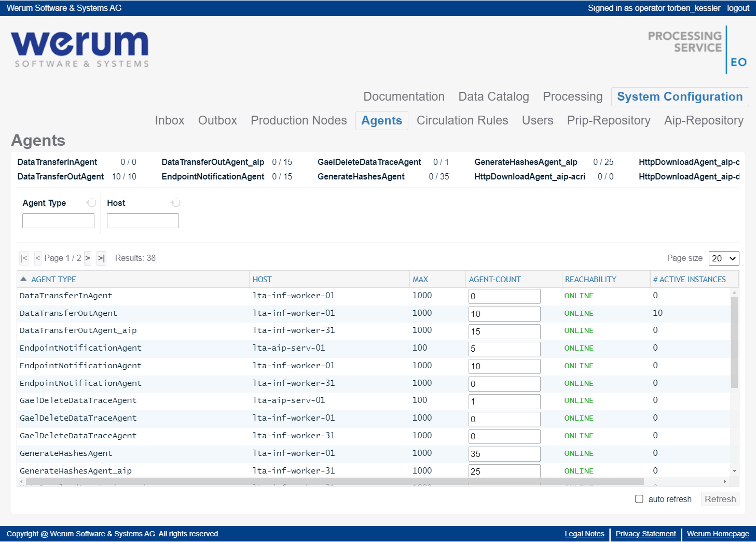Click active instances value 10
Viewport: 756px width, 542px height.
point(657,313)
